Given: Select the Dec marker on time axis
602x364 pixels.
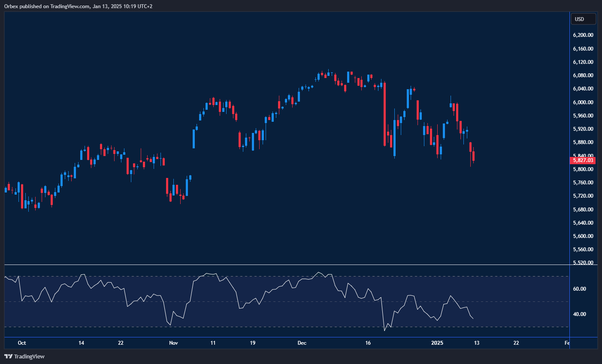Looking at the screenshot, I should tap(302, 343).
